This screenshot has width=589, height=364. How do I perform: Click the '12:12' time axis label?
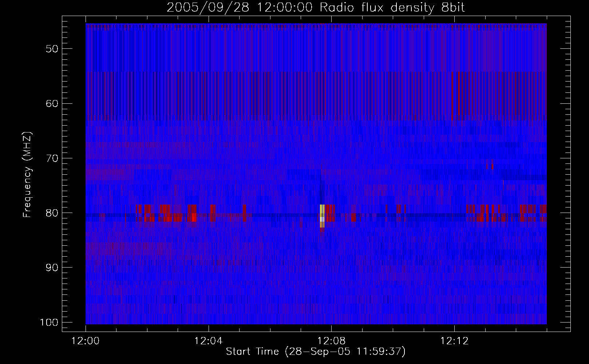click(454, 341)
